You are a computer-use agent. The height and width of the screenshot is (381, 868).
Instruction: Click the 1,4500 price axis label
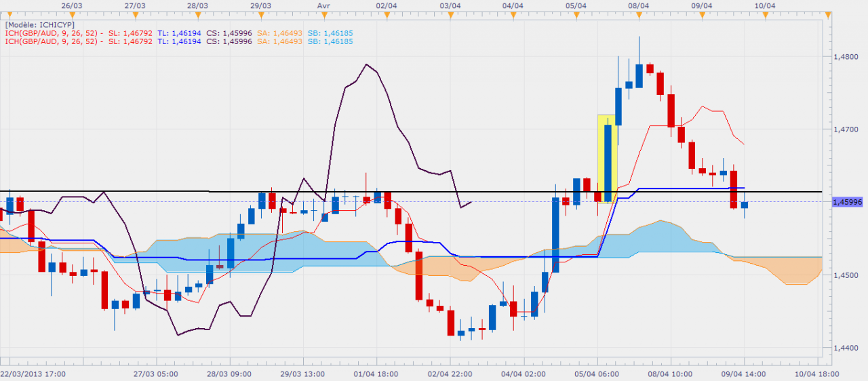tap(846, 275)
